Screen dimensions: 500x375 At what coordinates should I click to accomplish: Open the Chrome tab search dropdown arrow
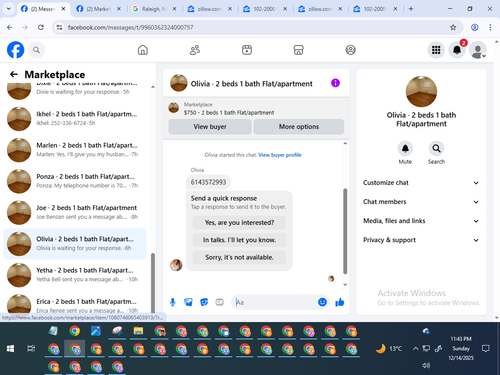(9, 9)
